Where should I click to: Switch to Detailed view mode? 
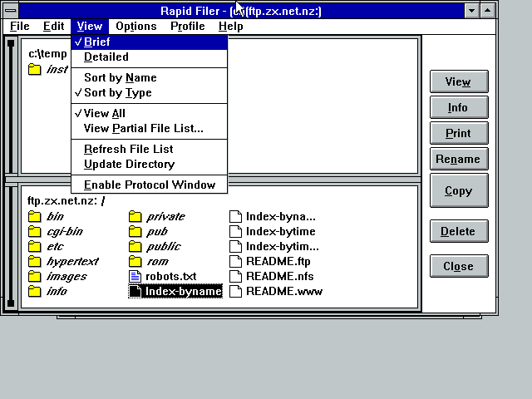pyautogui.click(x=150, y=57)
